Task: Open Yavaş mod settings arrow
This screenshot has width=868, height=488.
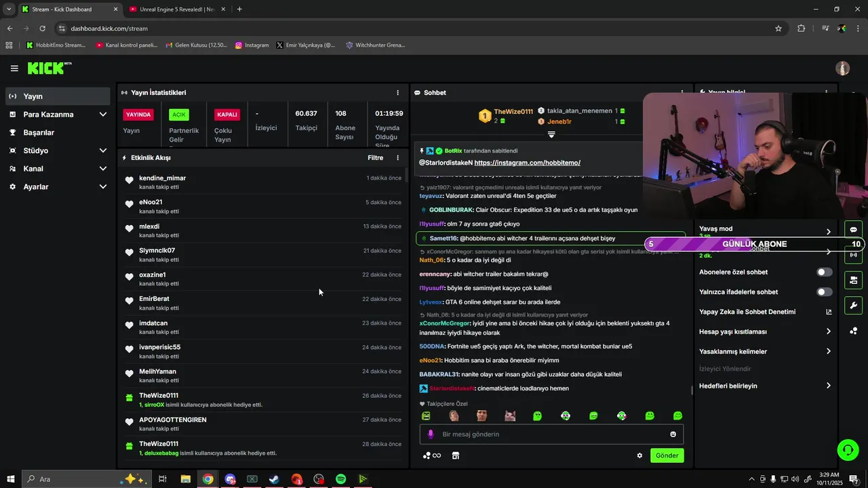Action: 829,232
